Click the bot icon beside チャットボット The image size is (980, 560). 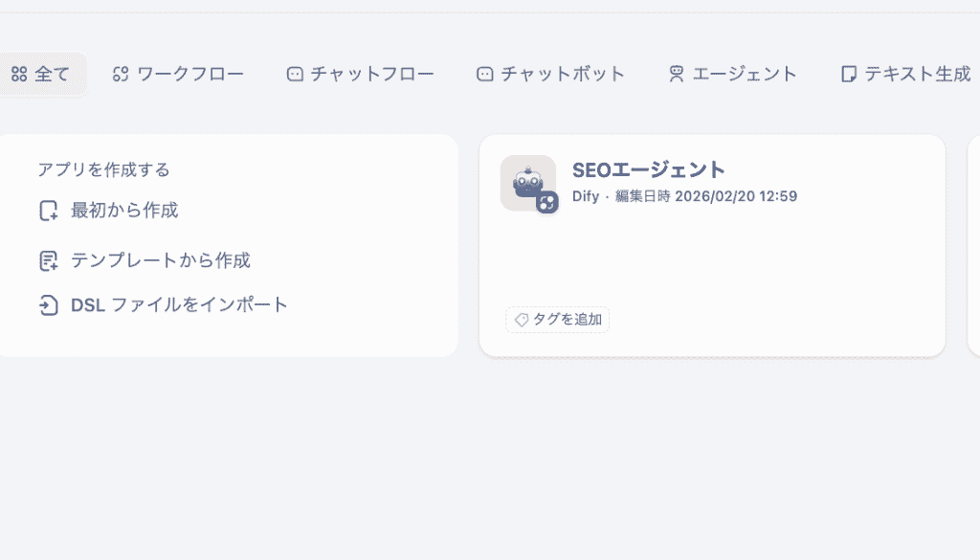tap(485, 75)
